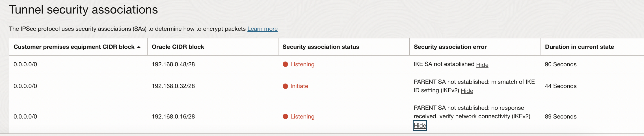Click the Oracle CIDR block column header
The height and width of the screenshot is (136, 644).
tap(178, 47)
